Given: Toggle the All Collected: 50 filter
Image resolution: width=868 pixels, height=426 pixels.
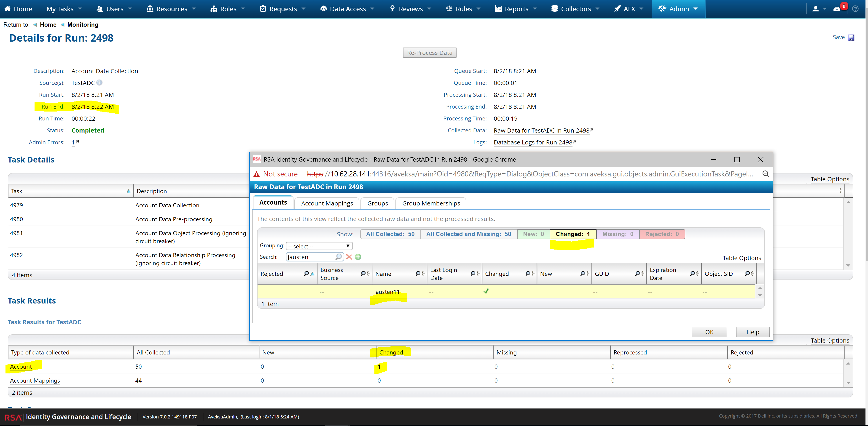Looking at the screenshot, I should [390, 234].
